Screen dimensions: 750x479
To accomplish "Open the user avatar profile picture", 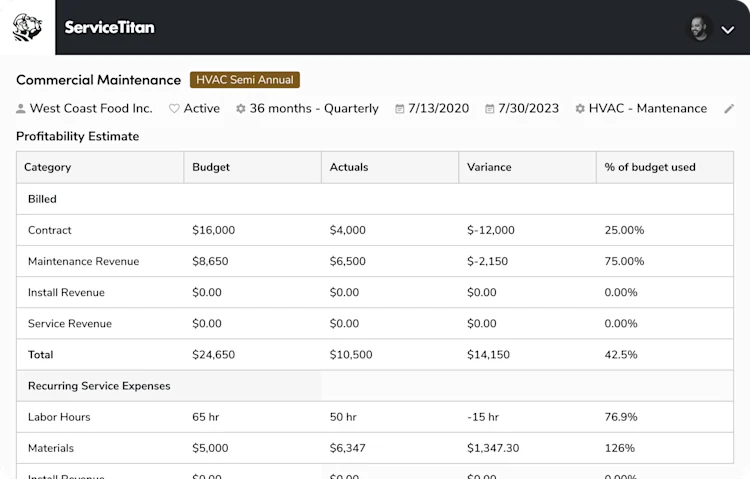I will point(700,29).
